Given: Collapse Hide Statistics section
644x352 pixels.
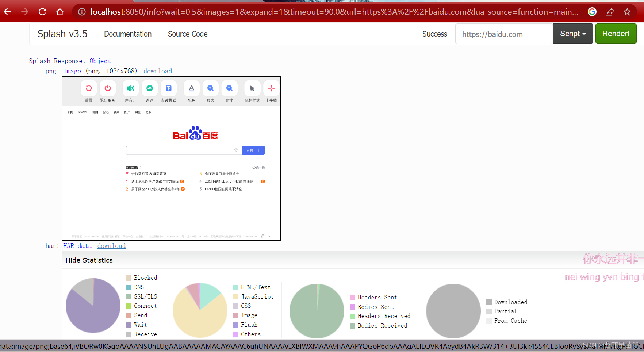Looking at the screenshot, I should 89,260.
